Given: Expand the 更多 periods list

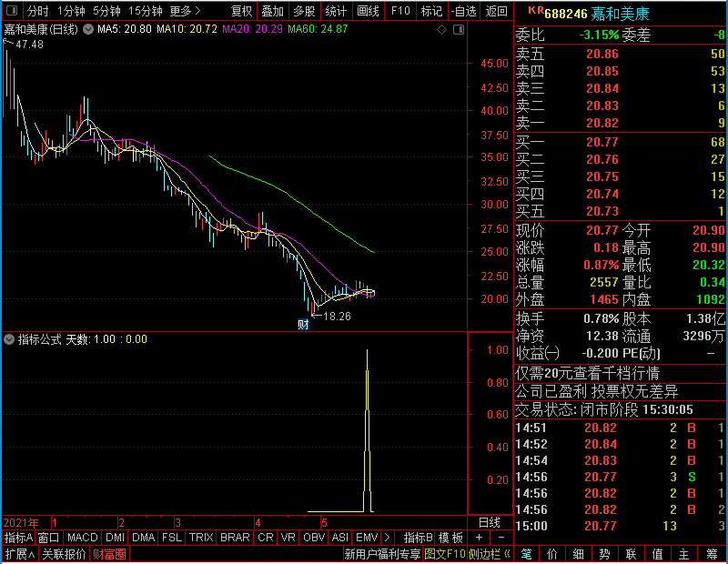Looking at the screenshot, I should 186,11.
